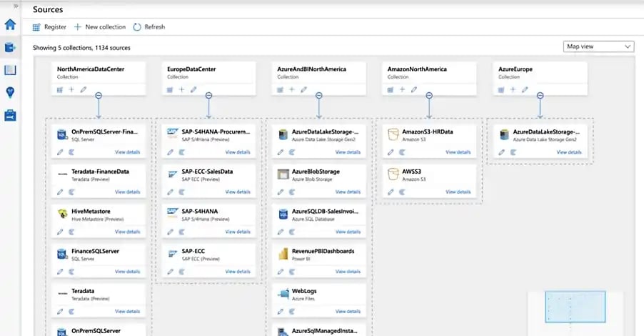Screen dimensions: 644x336
Task: Select the Teradata source card title
Action: (83, 291)
